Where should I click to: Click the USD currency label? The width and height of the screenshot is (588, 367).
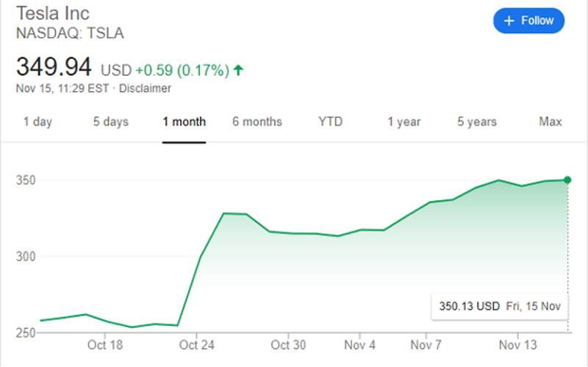[116, 70]
